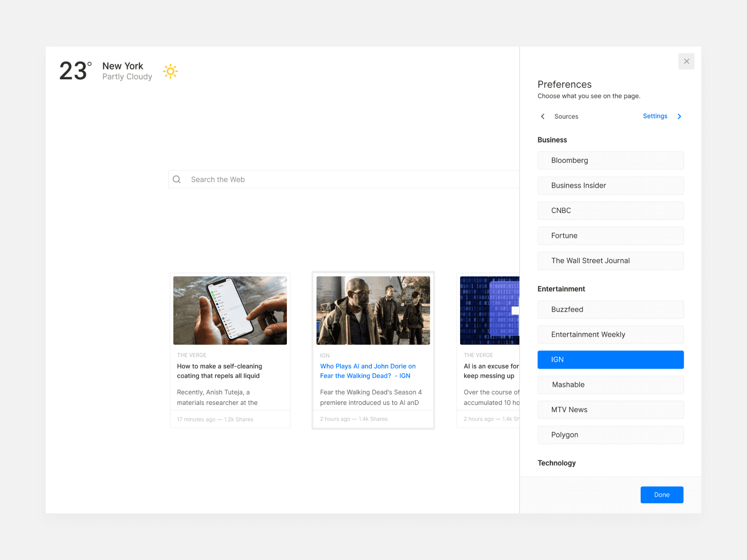This screenshot has height=560, width=747.
Task: Toggle the Mashable source
Action: tap(610, 385)
